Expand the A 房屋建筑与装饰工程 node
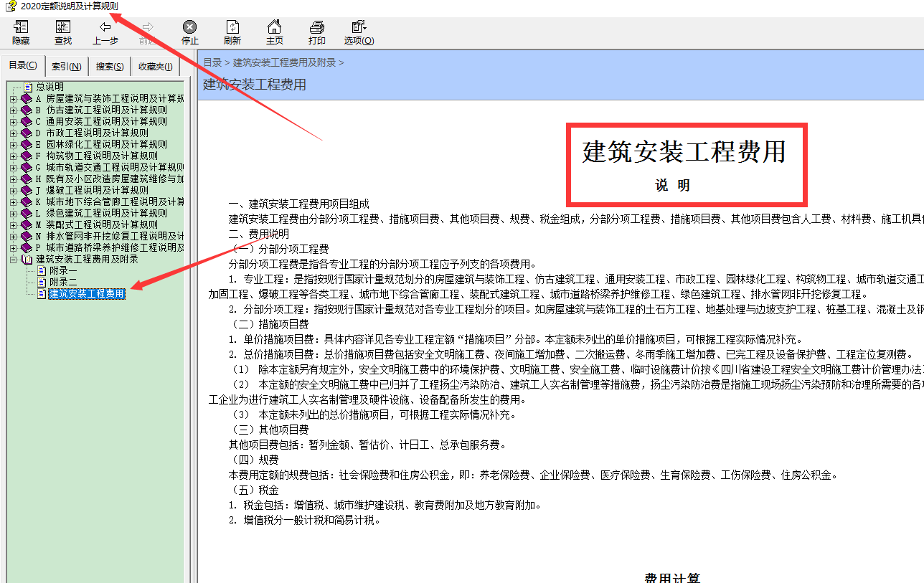The width and height of the screenshot is (924, 583). point(12,99)
